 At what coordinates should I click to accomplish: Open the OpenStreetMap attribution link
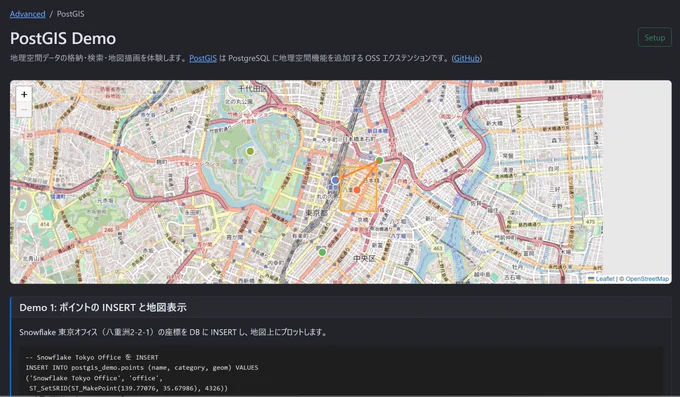647,279
